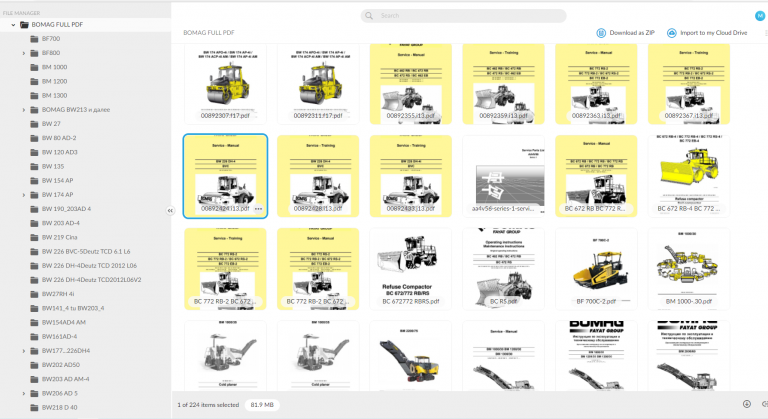Viewport: 768px width, 419px height.
Task: Click the 1 of 224 items selected text
Action: (x=208, y=405)
